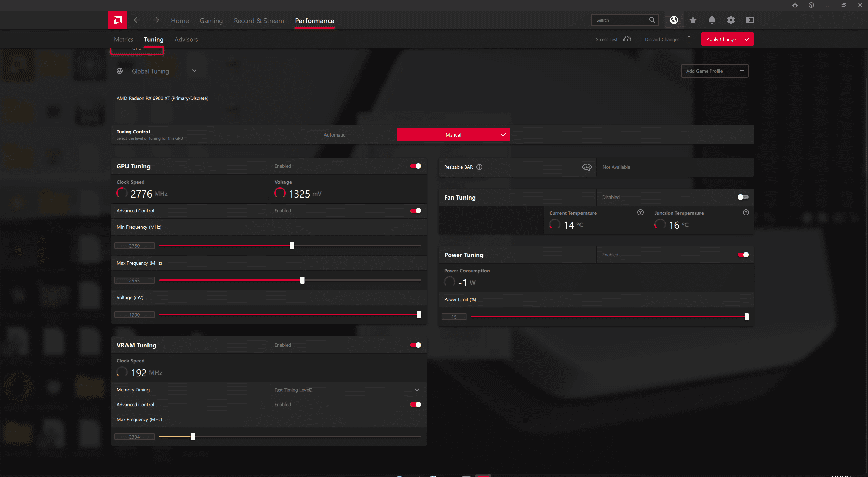Viewport: 868px width, 477px height.
Task: Open the Gaming tab
Action: coord(211,21)
